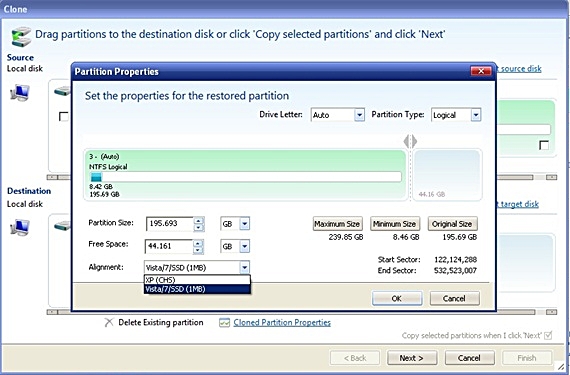570x375 pixels.
Task: Click Delete Existing partition label
Action: [161, 323]
